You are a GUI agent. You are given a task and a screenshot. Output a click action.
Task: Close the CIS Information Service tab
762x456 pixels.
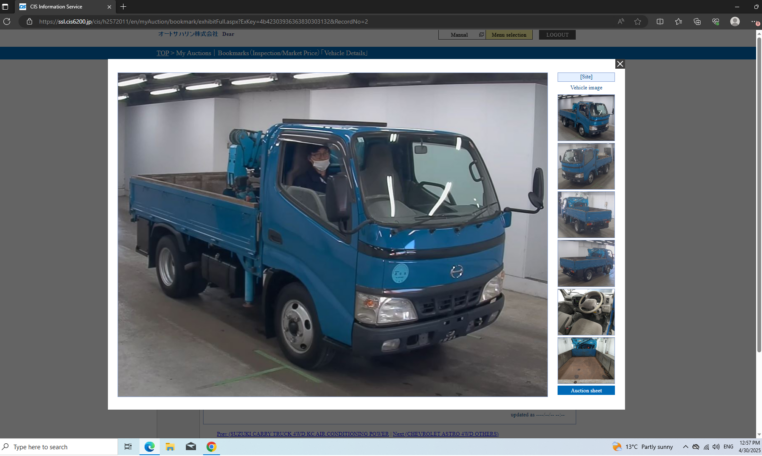[109, 7]
